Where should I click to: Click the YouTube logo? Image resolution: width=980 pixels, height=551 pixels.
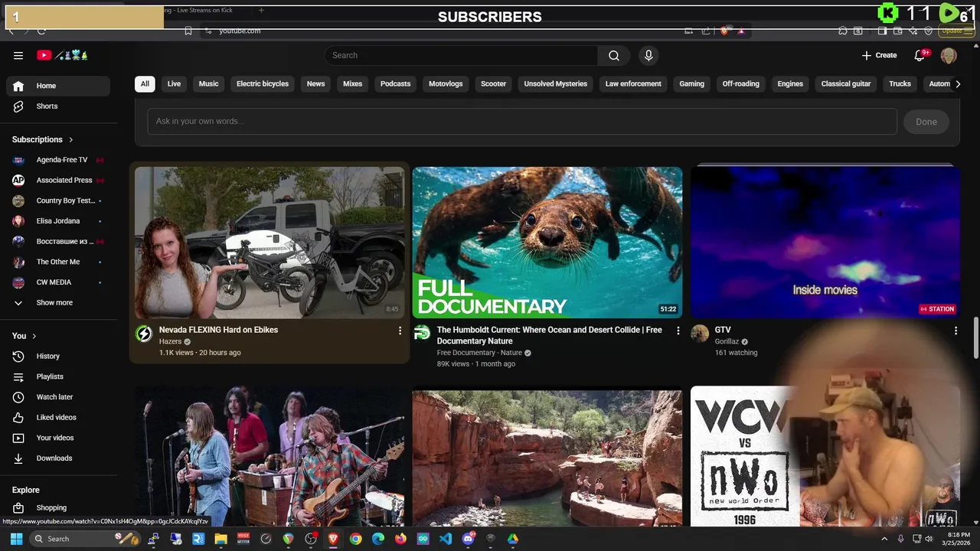coord(63,55)
